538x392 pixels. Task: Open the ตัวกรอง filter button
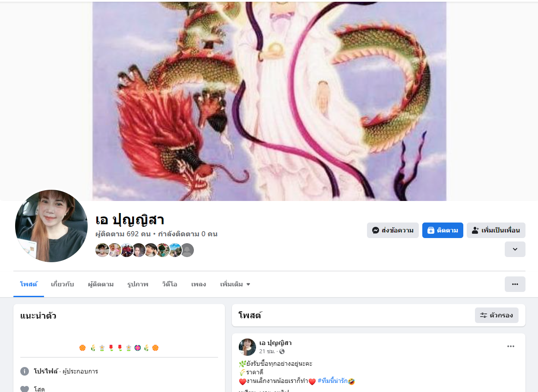click(x=497, y=315)
